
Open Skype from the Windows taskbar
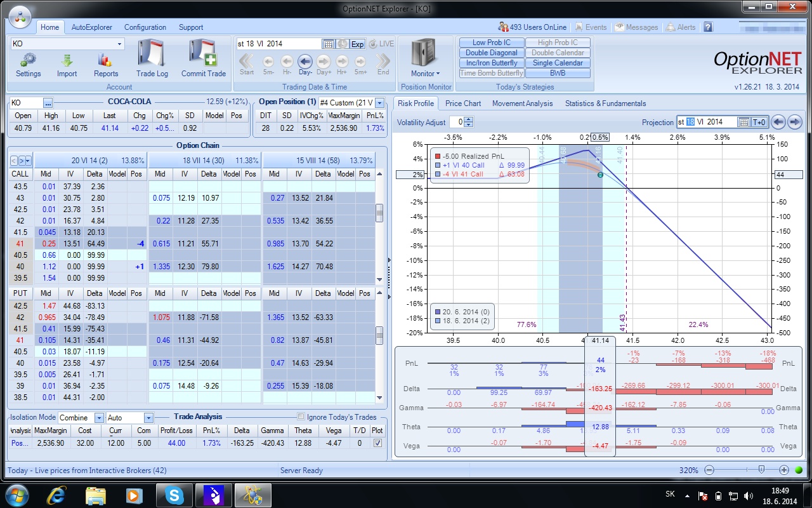174,495
